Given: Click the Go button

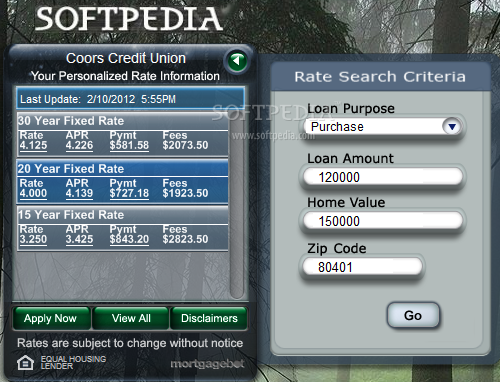Looking at the screenshot, I should [x=413, y=315].
